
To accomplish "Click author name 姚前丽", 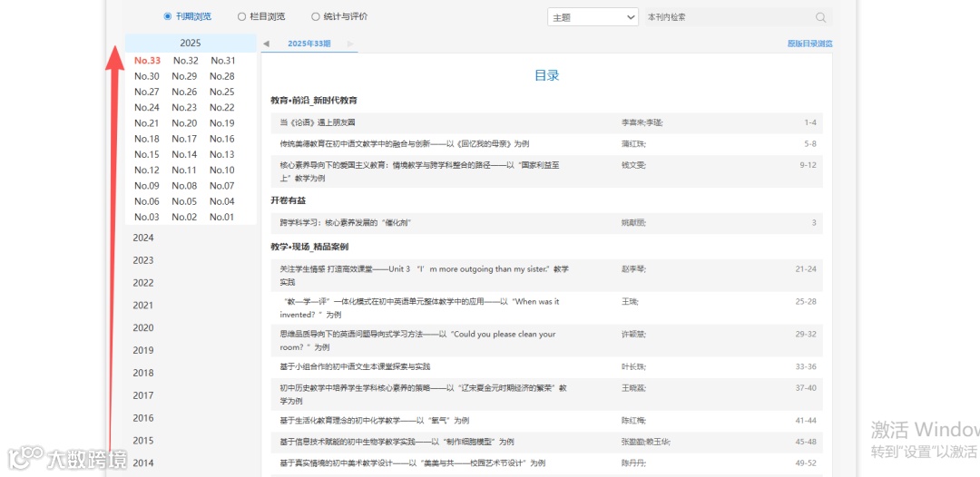I will [633, 223].
